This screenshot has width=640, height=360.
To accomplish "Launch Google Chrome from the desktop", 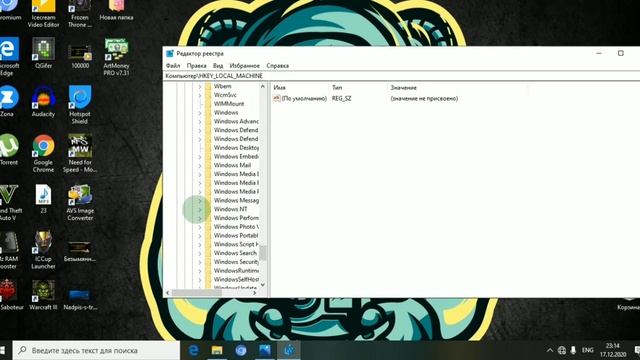I will coord(43,153).
